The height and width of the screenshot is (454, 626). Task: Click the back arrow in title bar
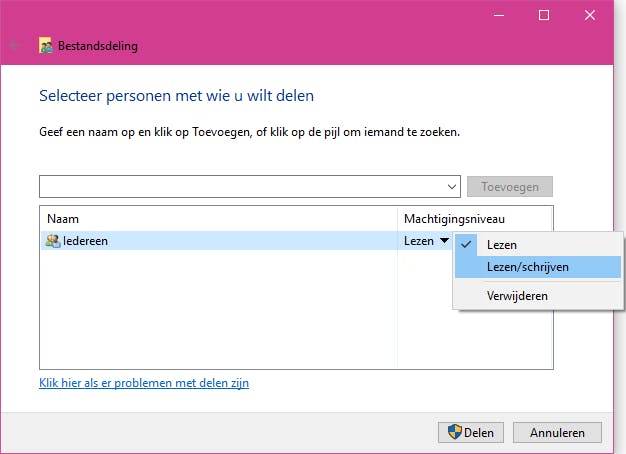(15, 46)
